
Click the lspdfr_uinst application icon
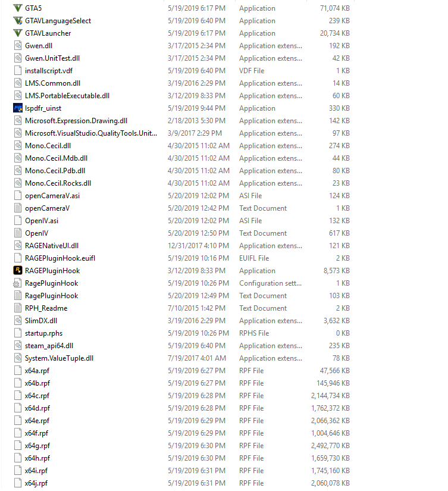tap(18, 108)
